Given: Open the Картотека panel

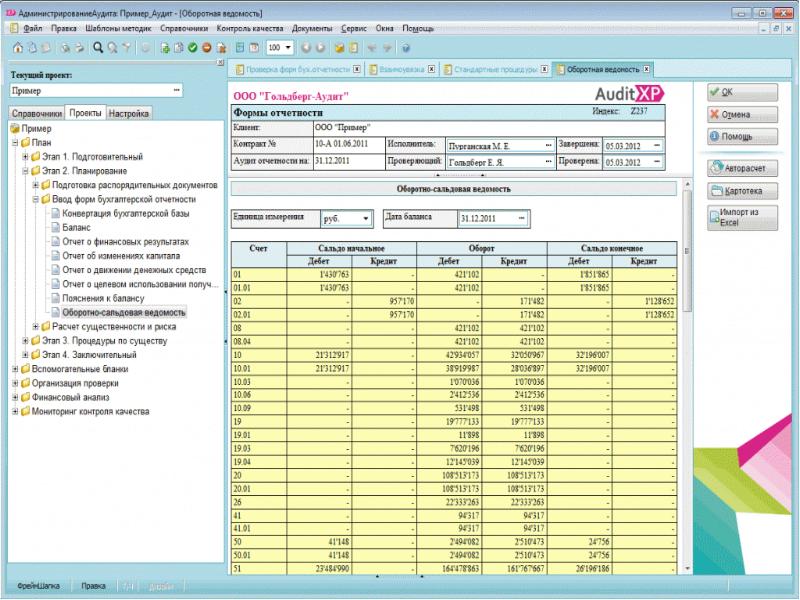Looking at the screenshot, I should pos(740,191).
